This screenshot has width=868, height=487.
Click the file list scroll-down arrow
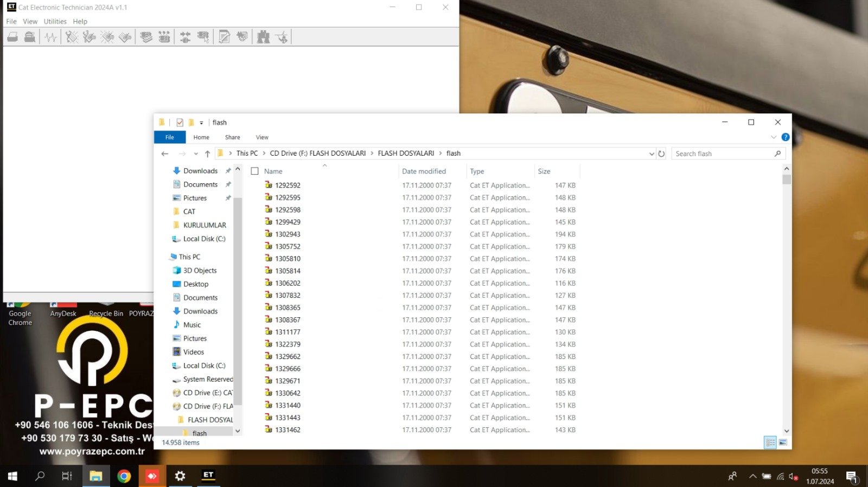(x=787, y=431)
